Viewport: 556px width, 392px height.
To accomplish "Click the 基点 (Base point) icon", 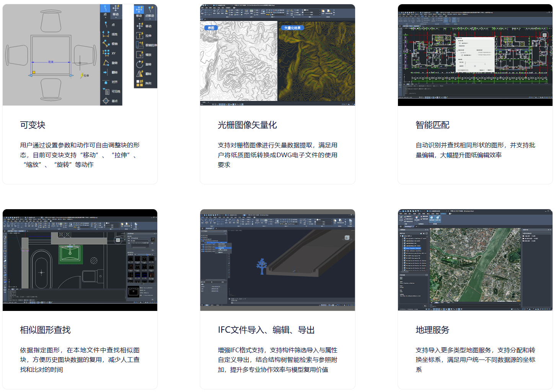I will click(x=106, y=101).
